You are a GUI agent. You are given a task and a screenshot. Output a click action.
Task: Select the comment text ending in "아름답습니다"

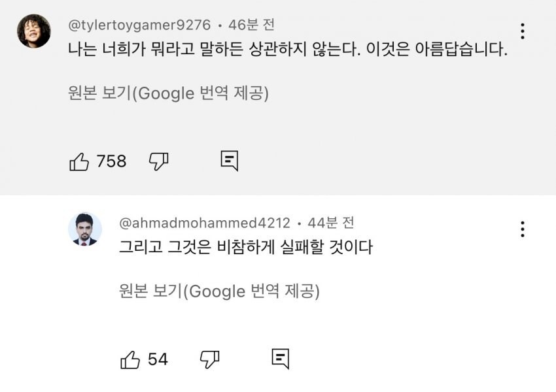pos(288,50)
